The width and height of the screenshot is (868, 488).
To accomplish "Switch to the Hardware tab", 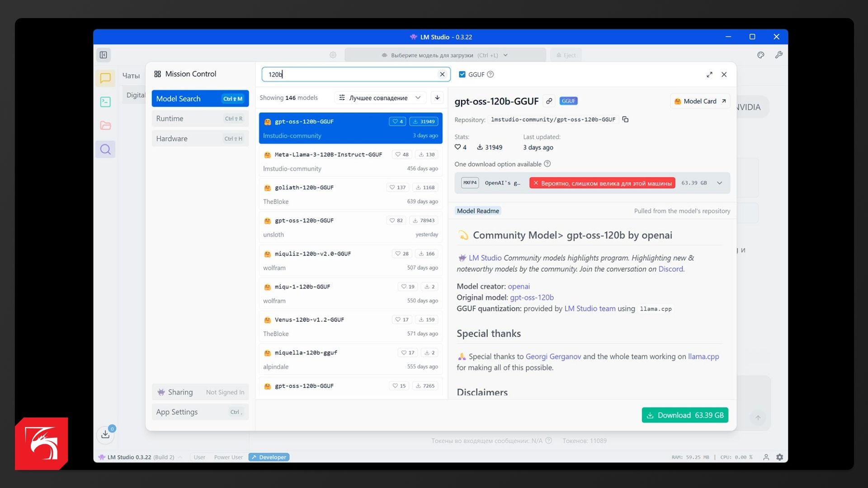I will (200, 139).
